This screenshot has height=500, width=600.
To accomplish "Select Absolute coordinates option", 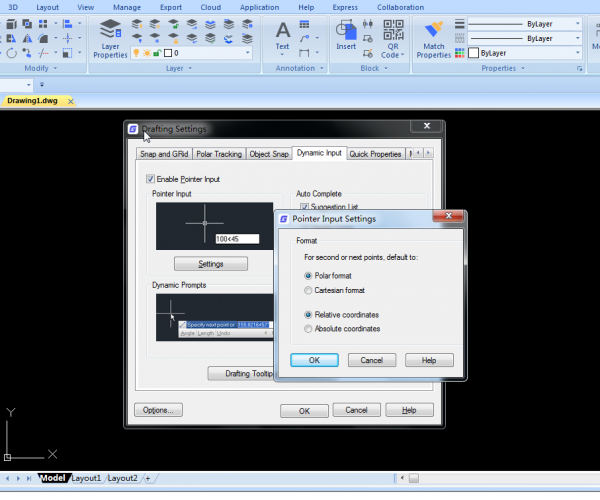I will point(308,329).
